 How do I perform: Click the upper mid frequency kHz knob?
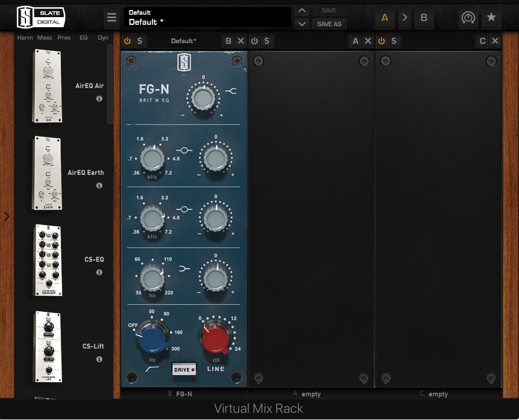pos(153,158)
